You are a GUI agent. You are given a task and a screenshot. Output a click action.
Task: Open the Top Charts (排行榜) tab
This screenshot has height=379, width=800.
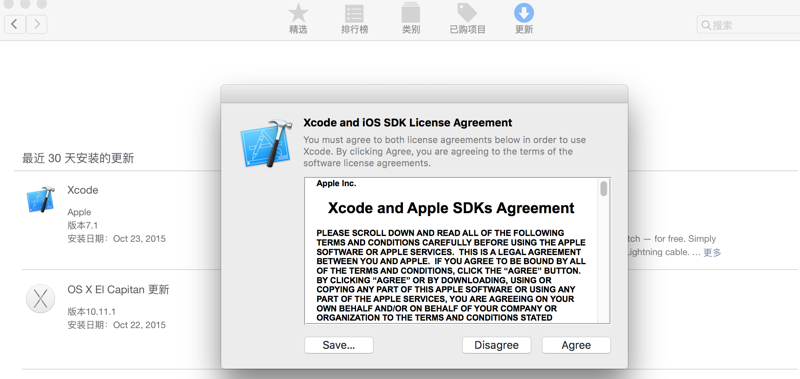(355, 19)
